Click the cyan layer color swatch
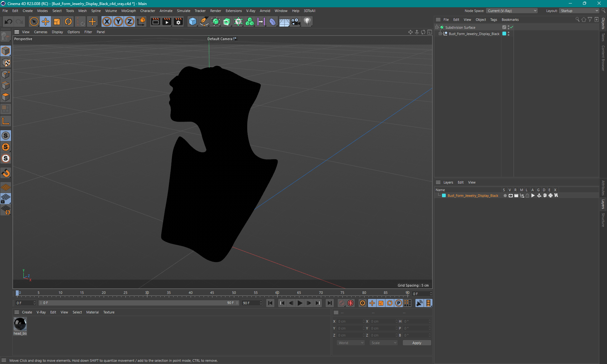The width and height of the screenshot is (607, 364). tap(444, 196)
